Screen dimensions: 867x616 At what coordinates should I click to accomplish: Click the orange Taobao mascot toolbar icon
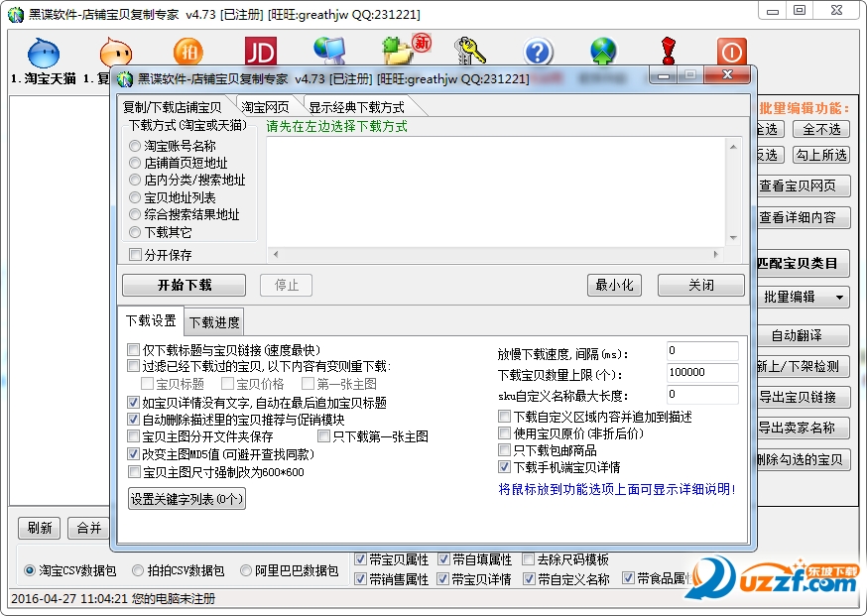114,53
